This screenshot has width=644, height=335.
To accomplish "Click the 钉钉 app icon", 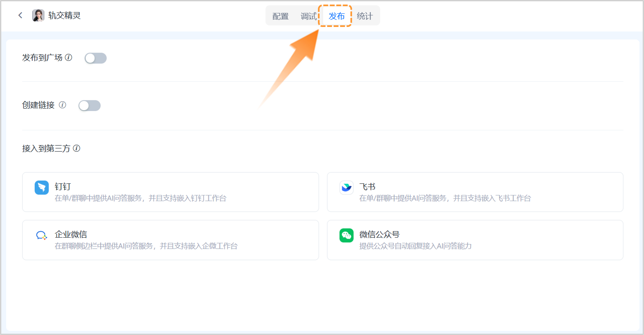I will [42, 188].
